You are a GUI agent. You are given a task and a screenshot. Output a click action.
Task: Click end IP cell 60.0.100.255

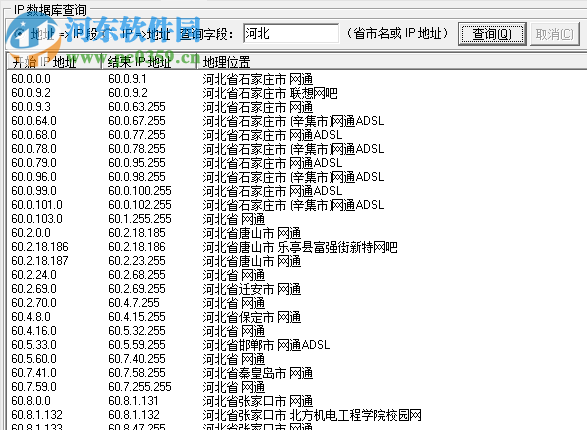click(x=140, y=191)
